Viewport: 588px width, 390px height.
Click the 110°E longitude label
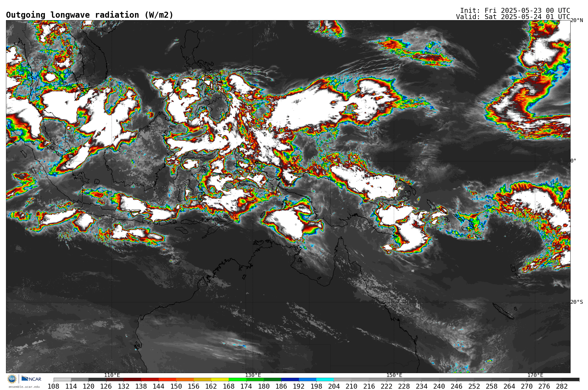pos(112,375)
